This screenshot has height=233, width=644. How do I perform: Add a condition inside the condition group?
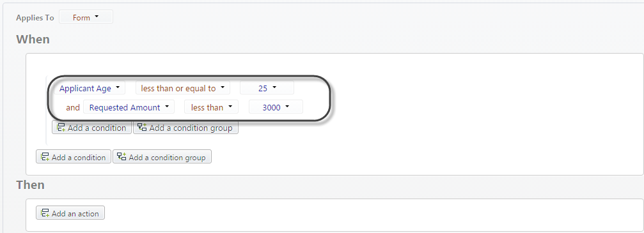pos(91,128)
